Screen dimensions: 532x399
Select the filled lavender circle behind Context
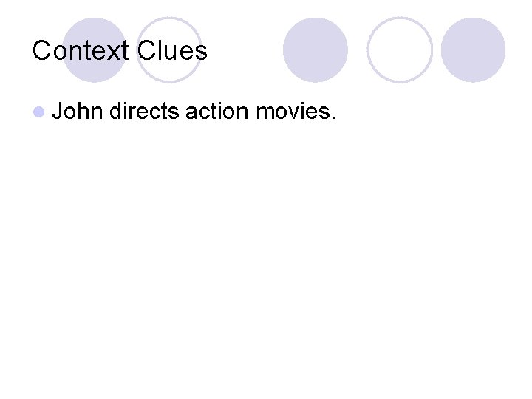tap(95, 50)
